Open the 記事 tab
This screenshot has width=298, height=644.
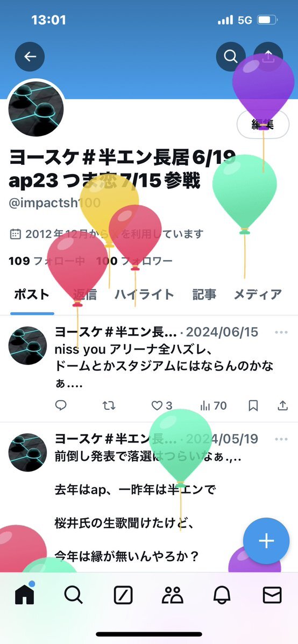[204, 294]
